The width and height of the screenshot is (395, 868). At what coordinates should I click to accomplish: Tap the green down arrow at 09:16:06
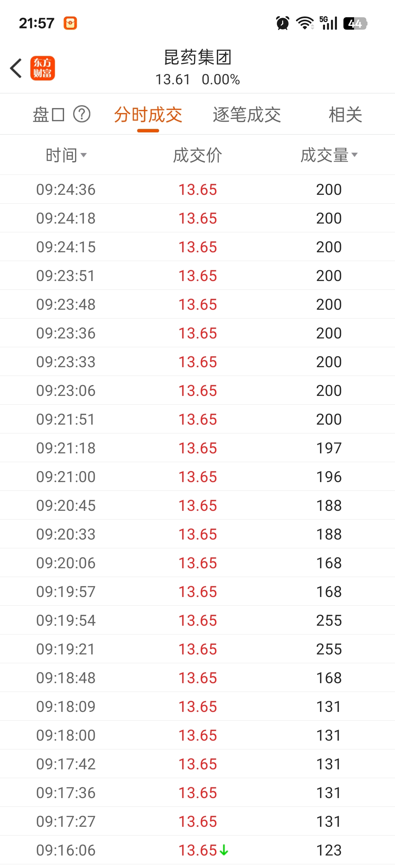tap(224, 850)
